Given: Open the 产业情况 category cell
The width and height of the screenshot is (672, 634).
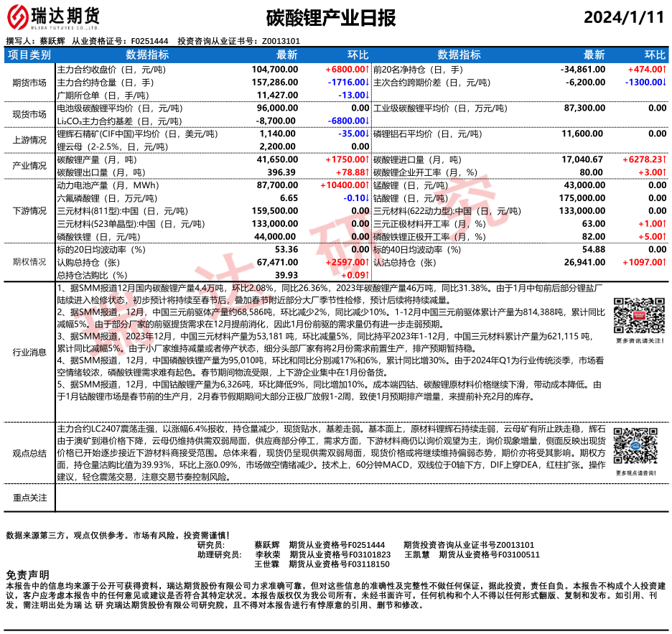Looking at the screenshot, I should (29, 166).
